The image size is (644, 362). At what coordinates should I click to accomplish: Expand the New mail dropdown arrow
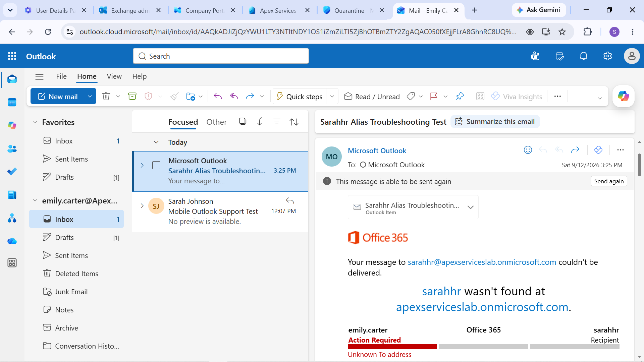[90, 97]
